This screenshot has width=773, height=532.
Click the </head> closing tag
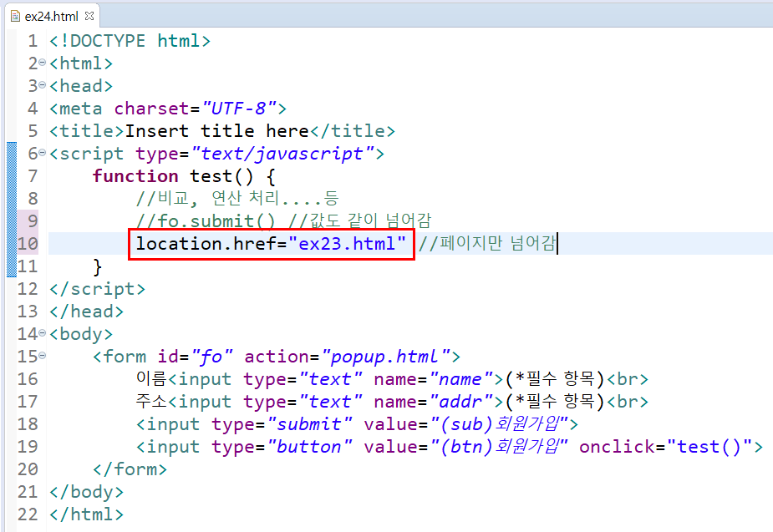86,312
